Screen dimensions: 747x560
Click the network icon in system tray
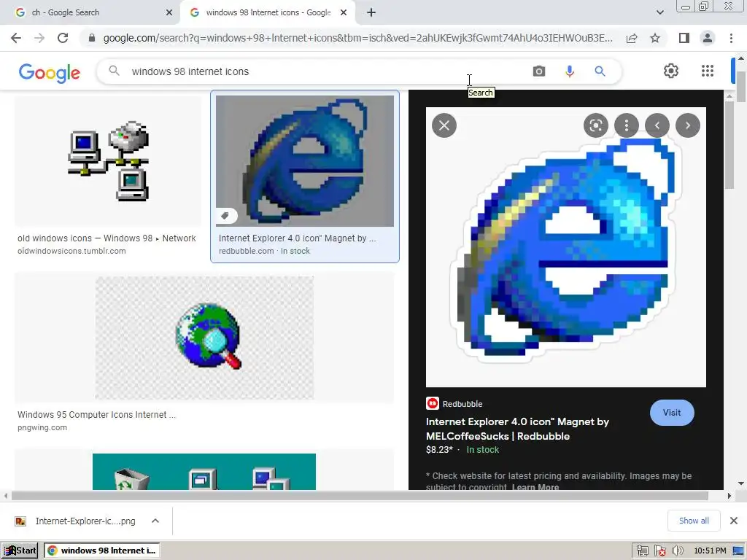642,551
